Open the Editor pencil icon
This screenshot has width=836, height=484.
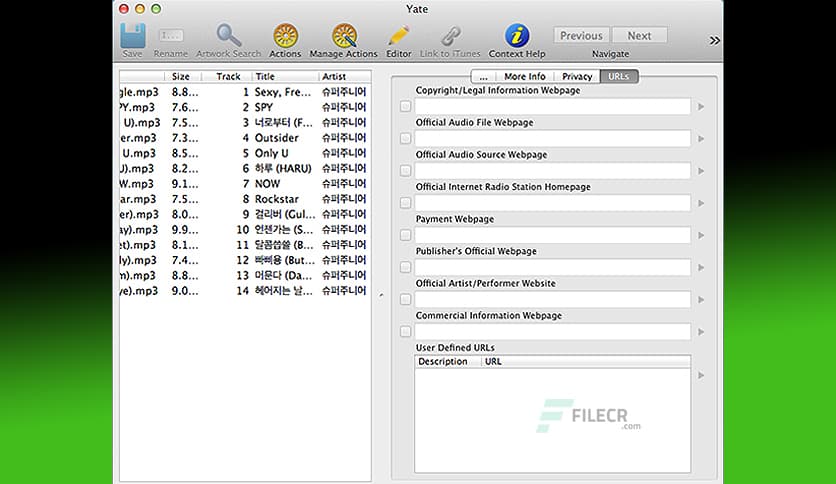coord(399,36)
